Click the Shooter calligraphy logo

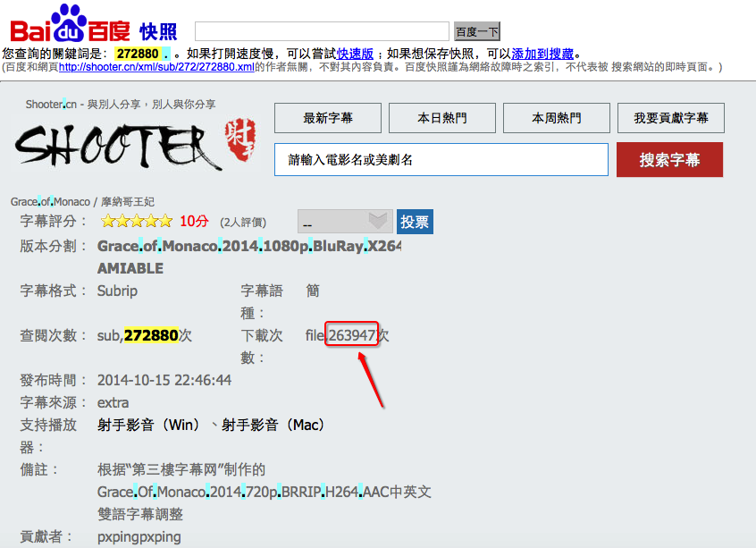[x=118, y=146]
